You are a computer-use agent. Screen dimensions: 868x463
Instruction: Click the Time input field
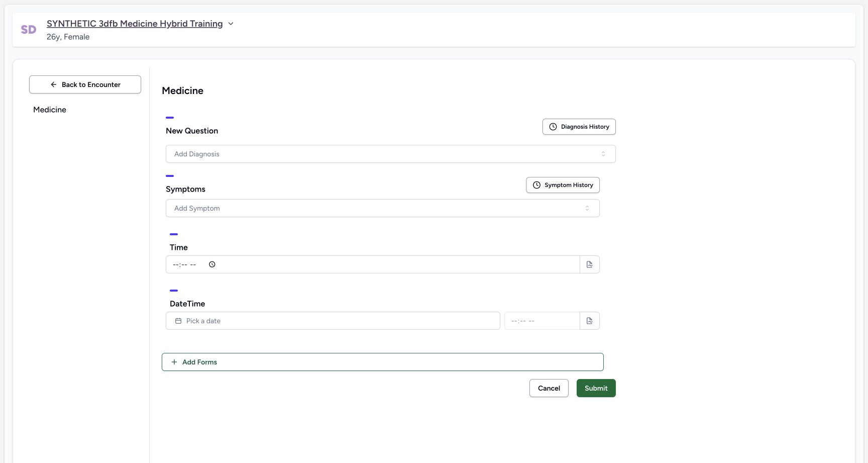click(373, 264)
